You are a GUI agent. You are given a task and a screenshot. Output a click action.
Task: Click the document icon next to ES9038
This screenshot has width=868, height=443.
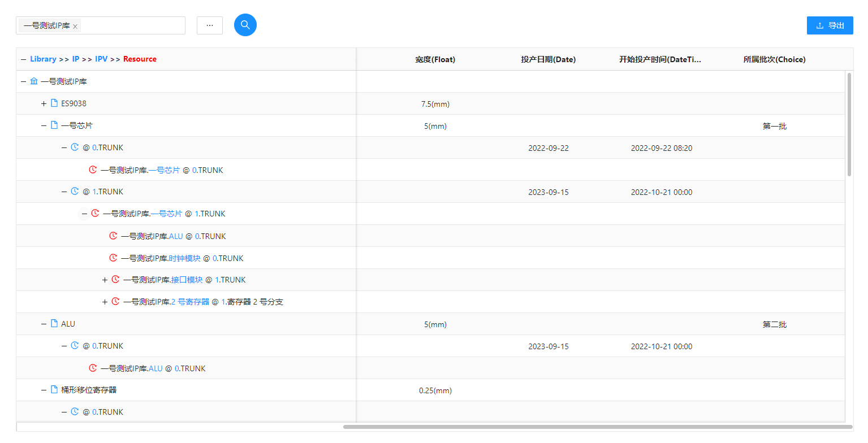54,103
